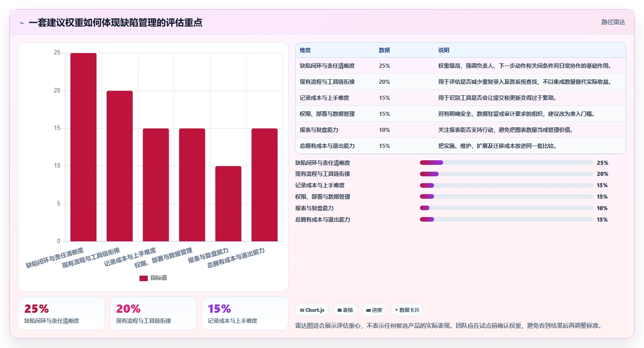Click the chart bar for 现有流程与工具链衔接
This screenshot has height=348, width=644.
click(120, 166)
